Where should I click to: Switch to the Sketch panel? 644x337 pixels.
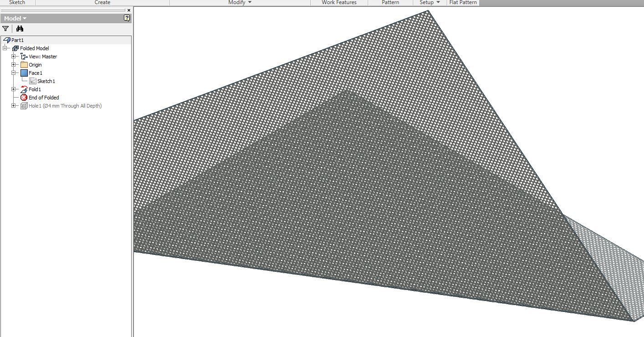[x=16, y=2]
